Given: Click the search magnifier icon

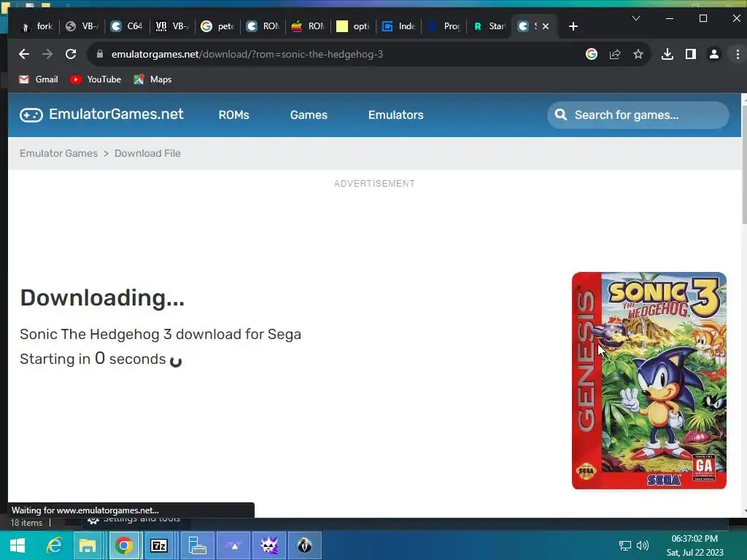Looking at the screenshot, I should click(561, 114).
